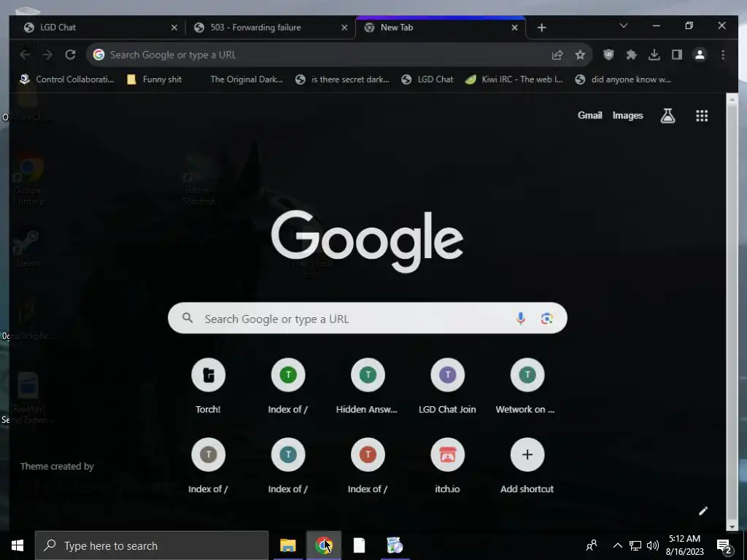
Task: Open the taskbar clock showing 5:12 AM
Action: click(684, 545)
